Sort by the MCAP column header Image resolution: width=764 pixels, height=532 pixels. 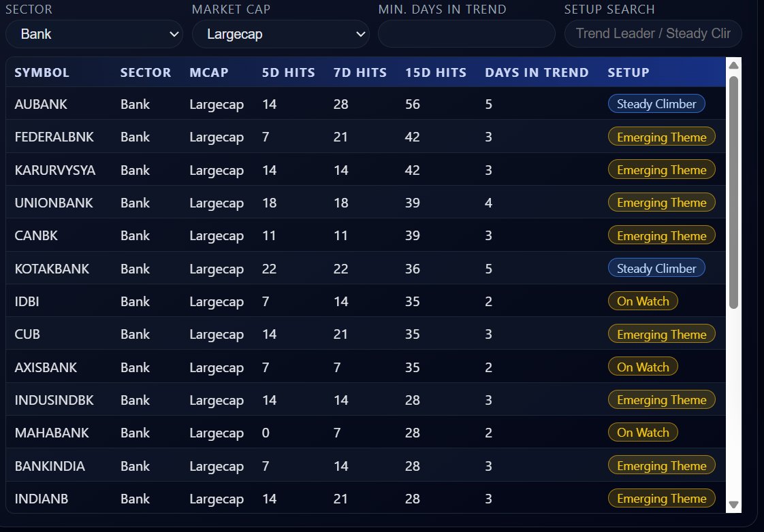[209, 73]
